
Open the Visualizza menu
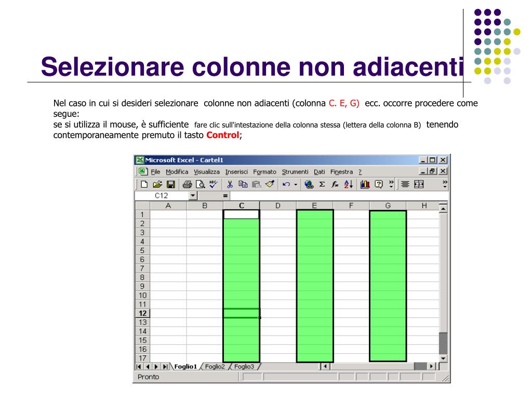(207, 171)
